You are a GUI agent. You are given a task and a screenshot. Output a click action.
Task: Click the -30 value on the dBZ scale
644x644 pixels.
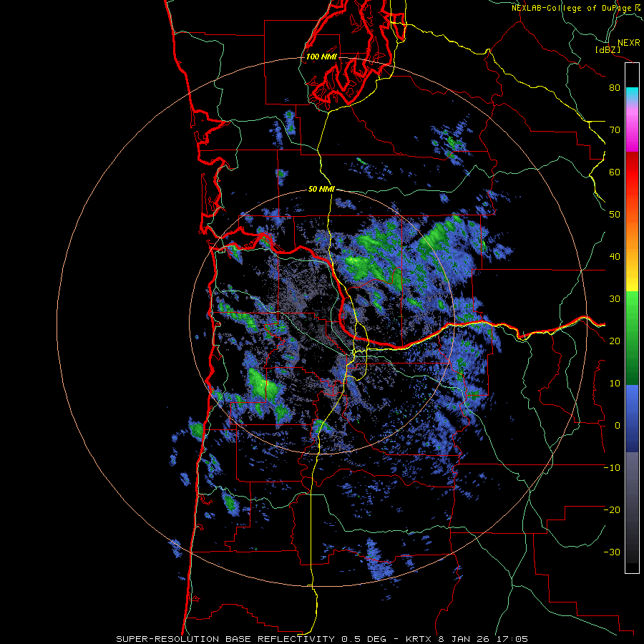pyautogui.click(x=612, y=552)
